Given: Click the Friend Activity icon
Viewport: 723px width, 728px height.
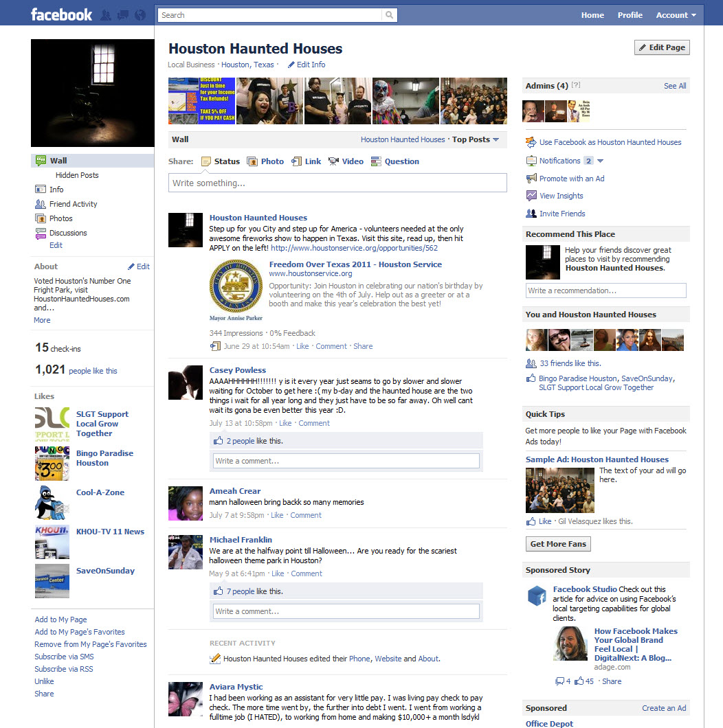Looking at the screenshot, I should pos(41,204).
